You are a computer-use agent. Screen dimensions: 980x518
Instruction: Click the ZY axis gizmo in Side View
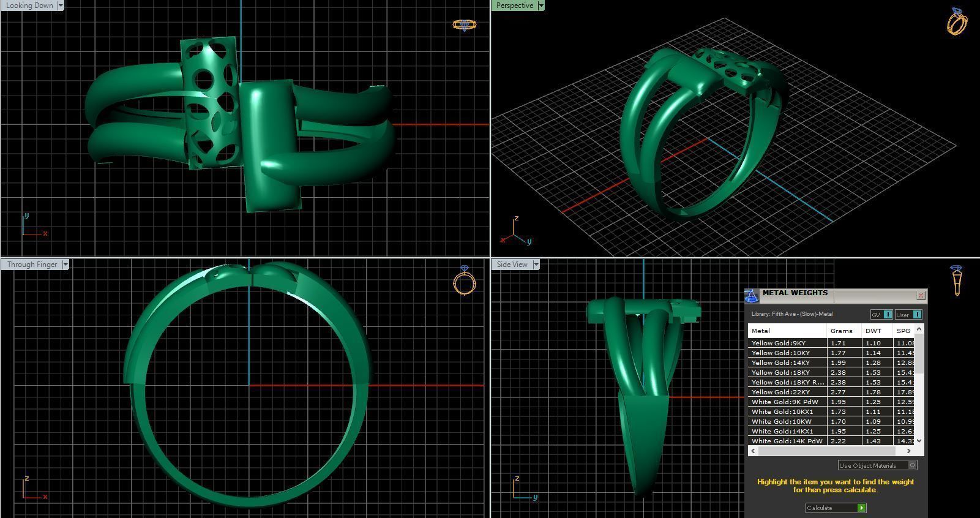[525, 489]
